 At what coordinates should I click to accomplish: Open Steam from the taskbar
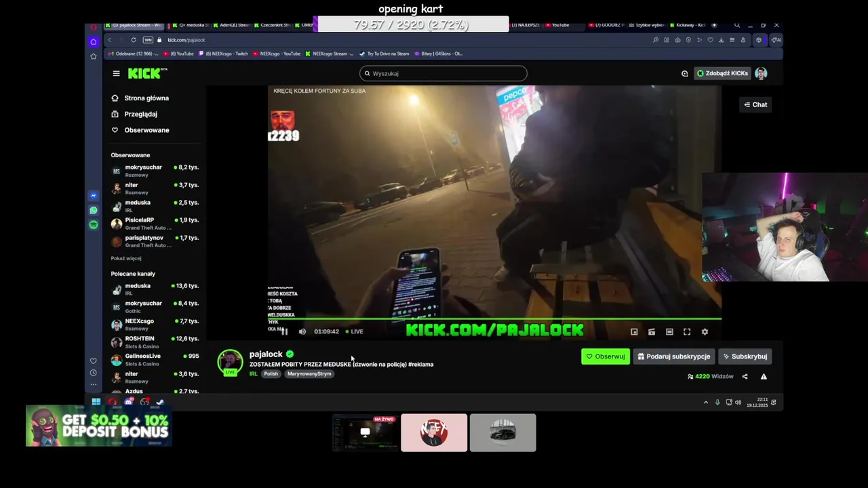(x=160, y=402)
